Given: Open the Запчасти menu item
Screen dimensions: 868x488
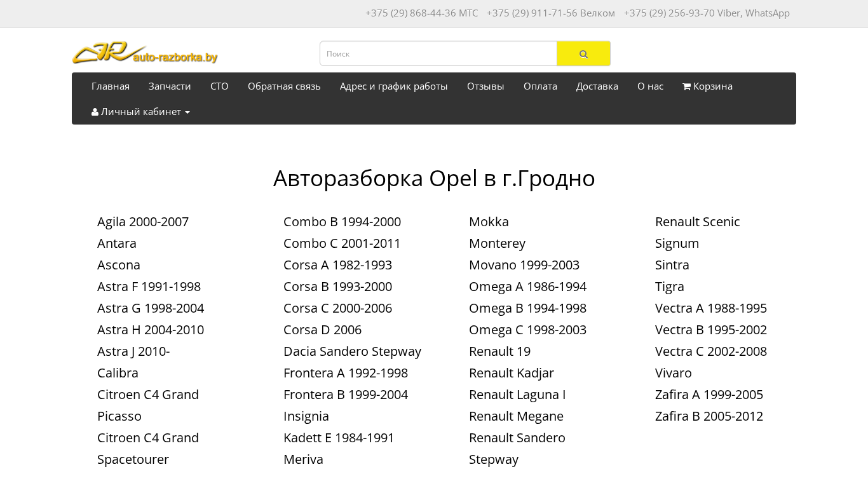Looking at the screenshot, I should click(170, 86).
